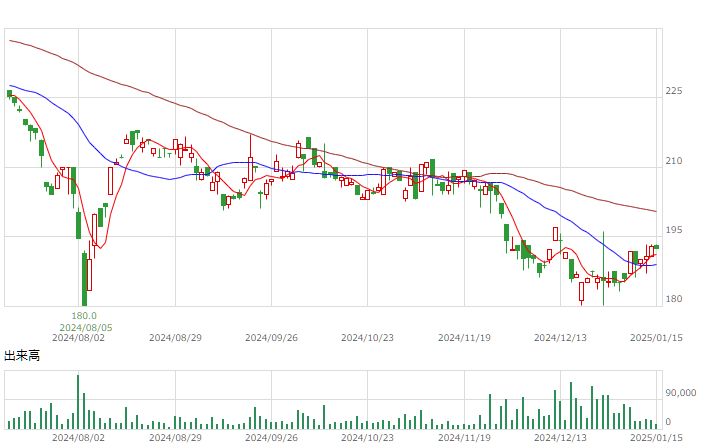Image resolution: width=714 pixels, height=445 pixels.
Task: Click the 0 volume axis label
Action: [668, 422]
